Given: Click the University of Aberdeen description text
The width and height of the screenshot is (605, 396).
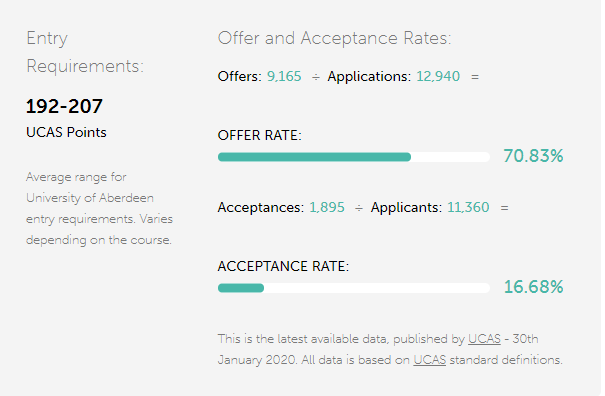Looking at the screenshot, I should click(x=99, y=208).
